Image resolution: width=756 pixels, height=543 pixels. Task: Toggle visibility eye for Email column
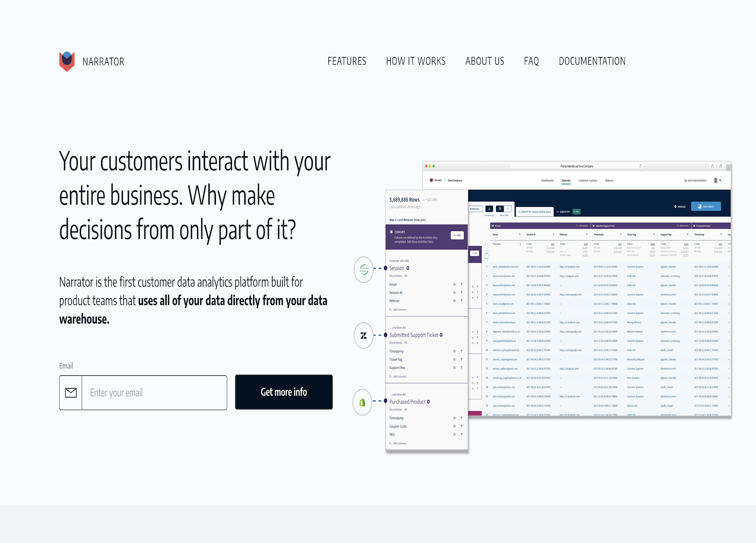click(455, 284)
